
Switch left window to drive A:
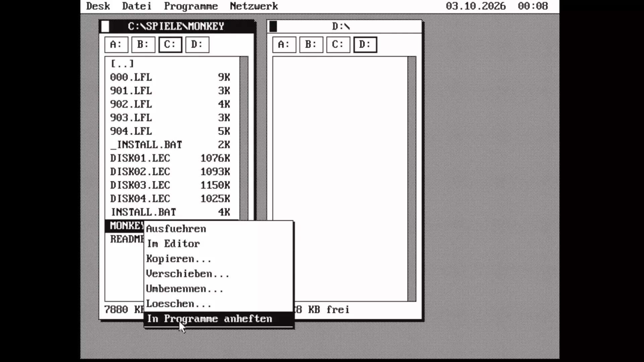(116, 45)
